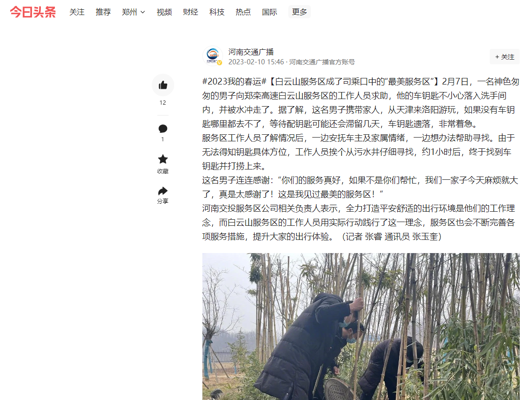Expand the 更多 navigation menu
This screenshot has height=400, width=532.
coord(299,12)
